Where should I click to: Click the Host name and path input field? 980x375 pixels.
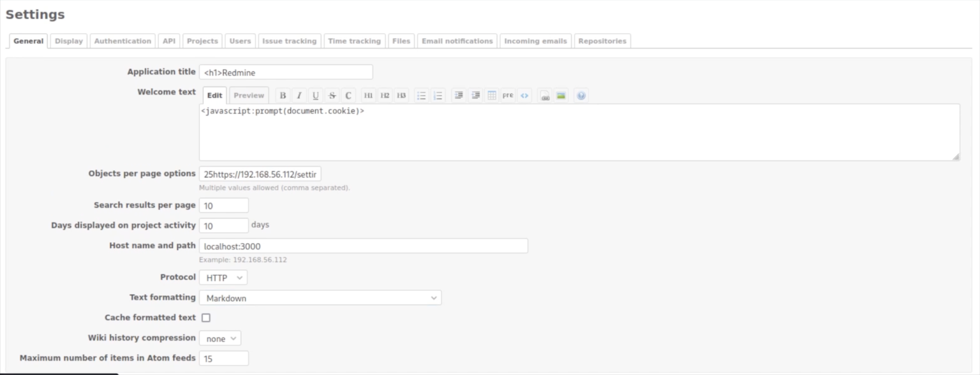click(x=364, y=245)
